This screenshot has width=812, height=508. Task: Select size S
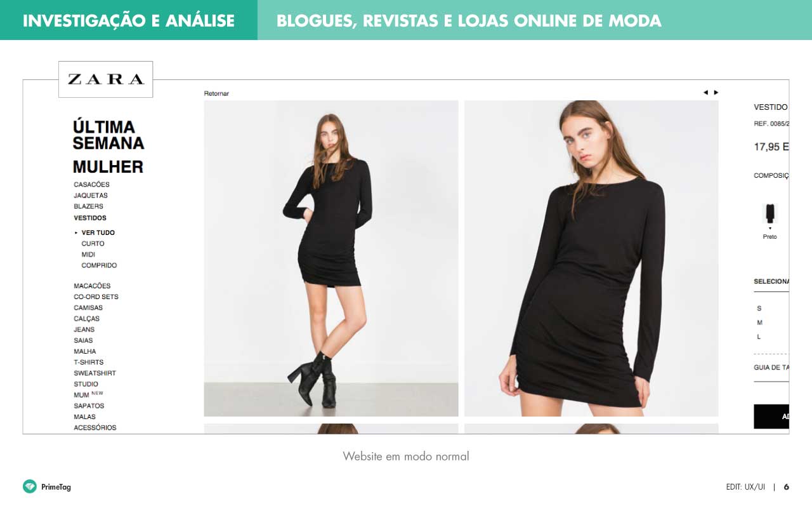click(x=759, y=309)
